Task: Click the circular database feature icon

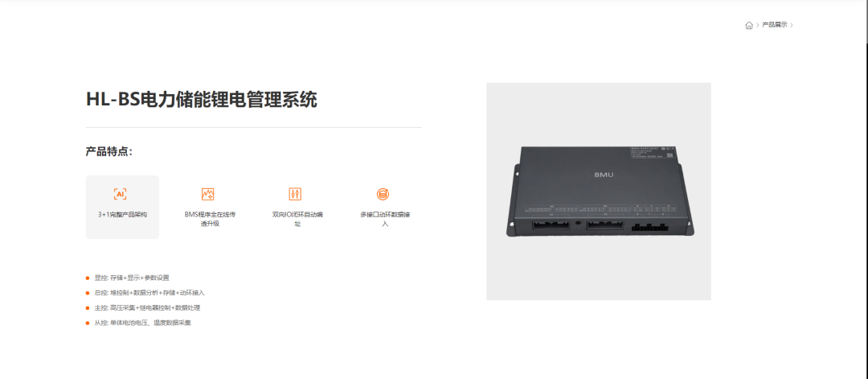Action: tap(383, 194)
